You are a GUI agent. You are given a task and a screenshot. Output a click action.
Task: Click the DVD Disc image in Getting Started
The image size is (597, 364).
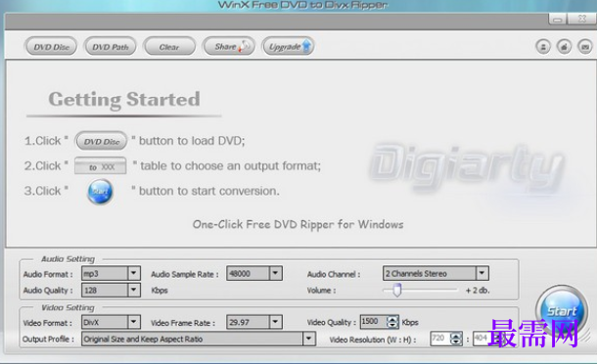pos(101,141)
